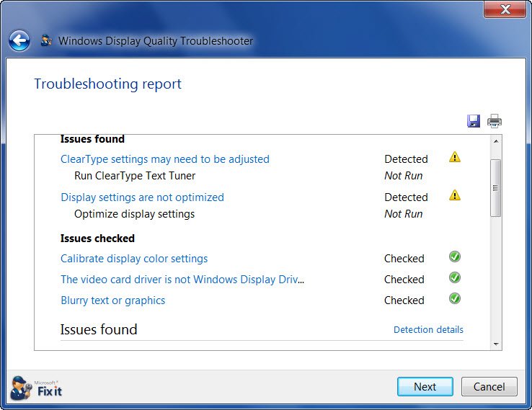Save the troubleshooting report via floppy icon
This screenshot has height=410, width=532.
point(474,121)
